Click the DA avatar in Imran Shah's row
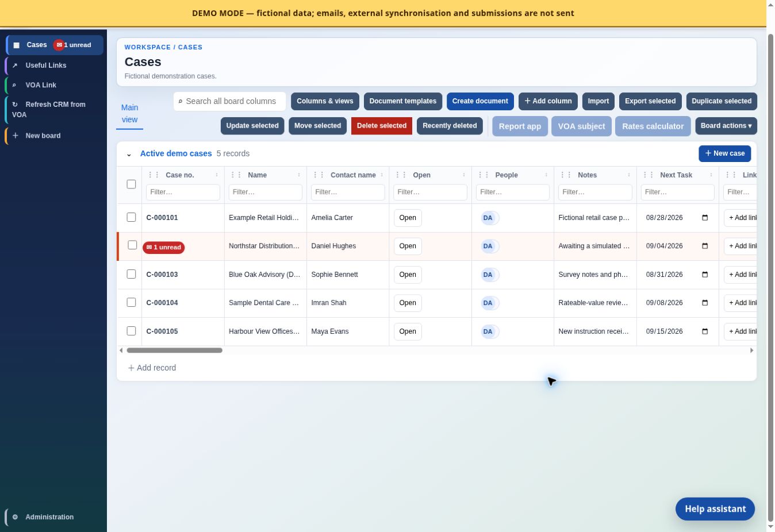The height and width of the screenshot is (532, 775). click(488, 303)
